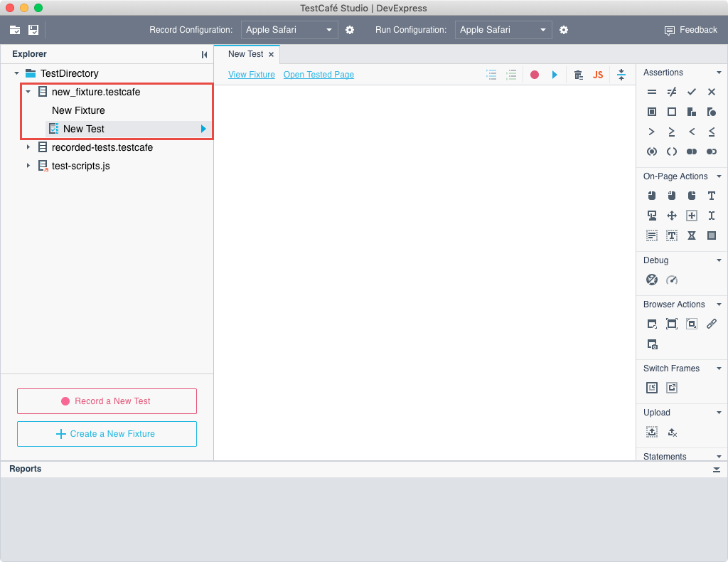
Task: Select the test-scripts.js file
Action: 81,166
